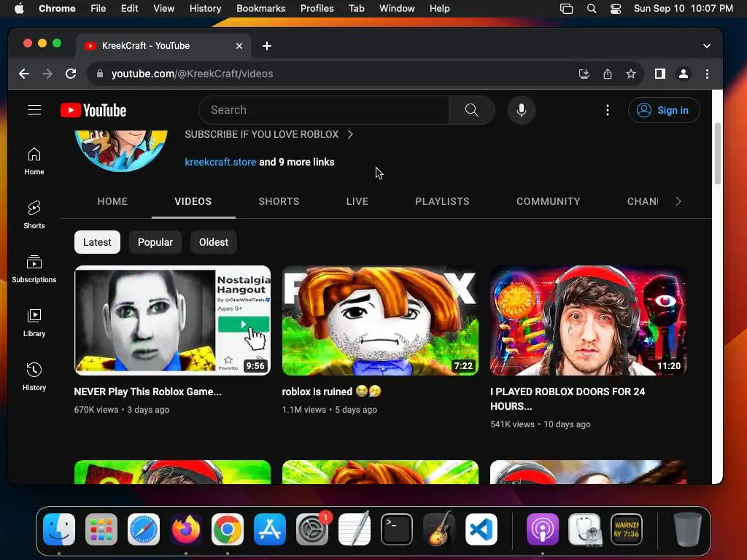The width and height of the screenshot is (747, 560).
Task: Switch to channel HOME tab
Action: coord(112,201)
